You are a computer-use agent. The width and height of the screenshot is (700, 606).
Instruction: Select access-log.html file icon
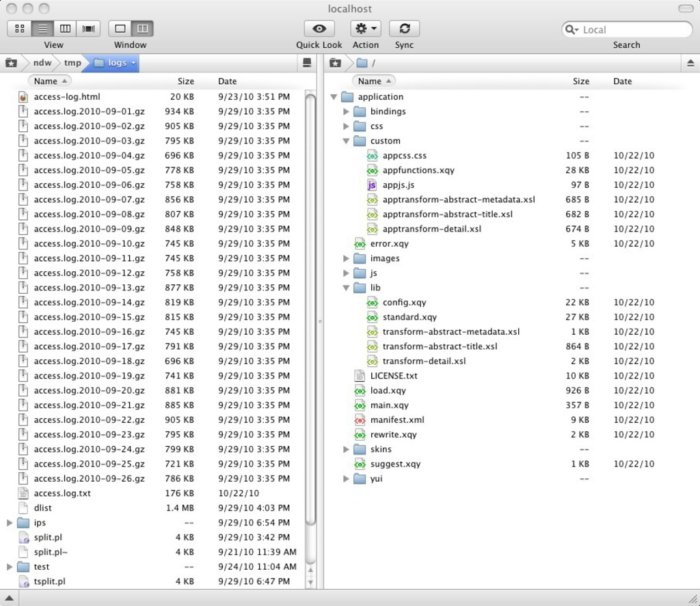coord(23,97)
